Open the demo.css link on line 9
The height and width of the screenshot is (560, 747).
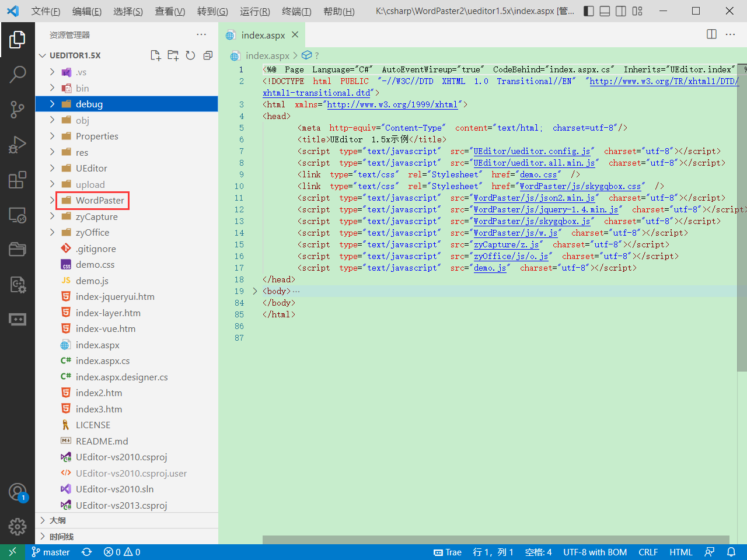coord(538,174)
